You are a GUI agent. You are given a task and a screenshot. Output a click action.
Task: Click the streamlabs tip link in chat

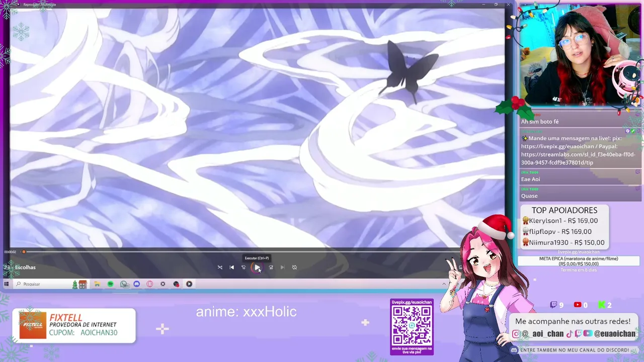[578, 158]
